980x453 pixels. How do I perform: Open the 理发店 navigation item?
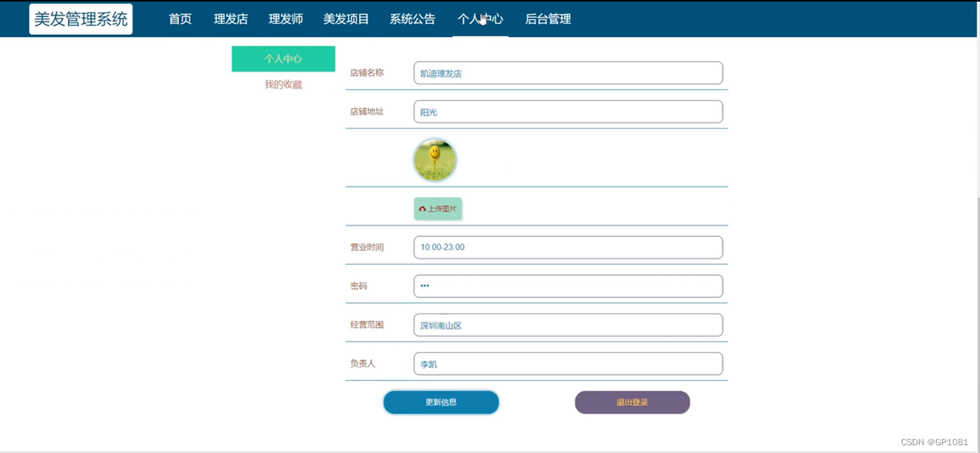point(230,19)
